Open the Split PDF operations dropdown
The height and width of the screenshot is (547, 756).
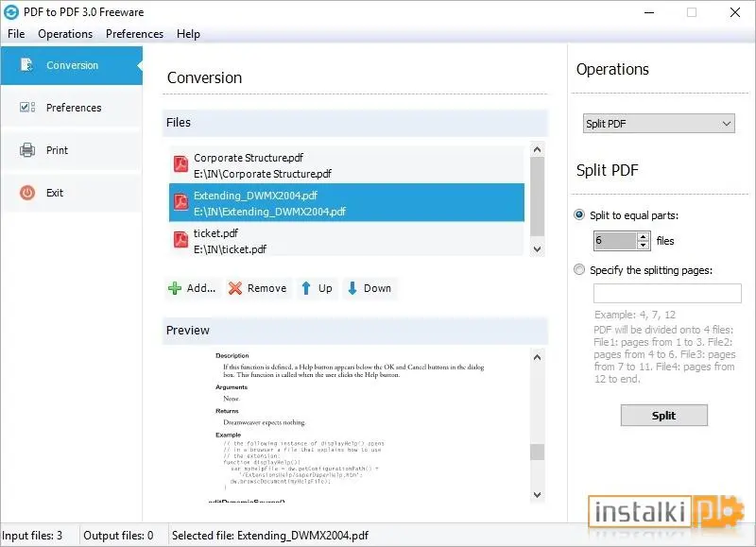[x=659, y=124]
